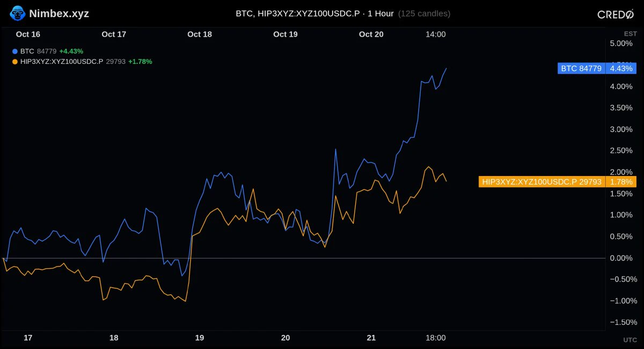Click the blue BTC 84779 price tag

(x=581, y=69)
